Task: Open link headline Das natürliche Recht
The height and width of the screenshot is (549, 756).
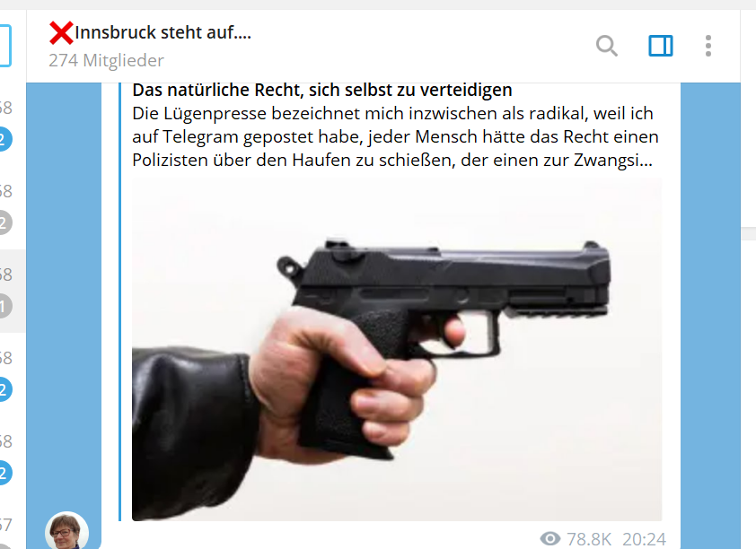Action: [x=322, y=90]
